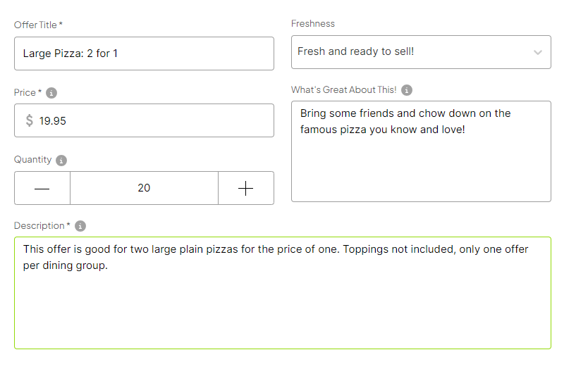Image resolution: width=588 pixels, height=376 pixels.
Task: Open info tooltip for What's Great About This
Action: point(407,90)
